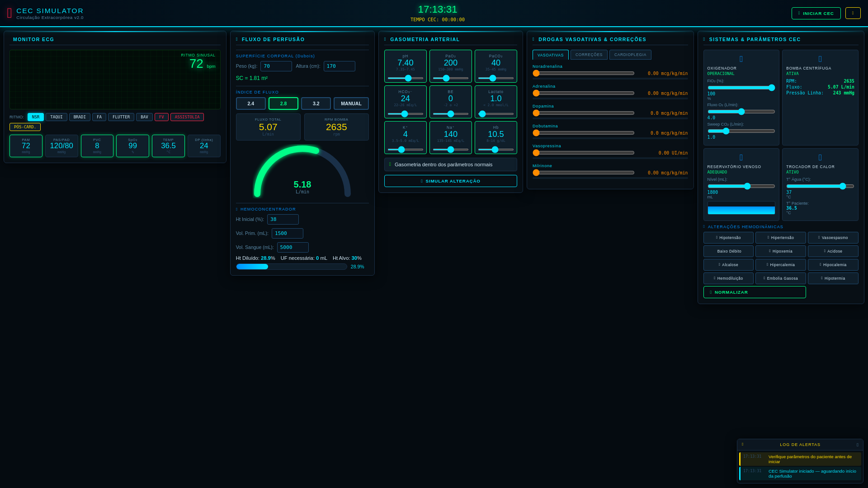Select FV rhythm
The image size is (868, 488).
pos(161,117)
